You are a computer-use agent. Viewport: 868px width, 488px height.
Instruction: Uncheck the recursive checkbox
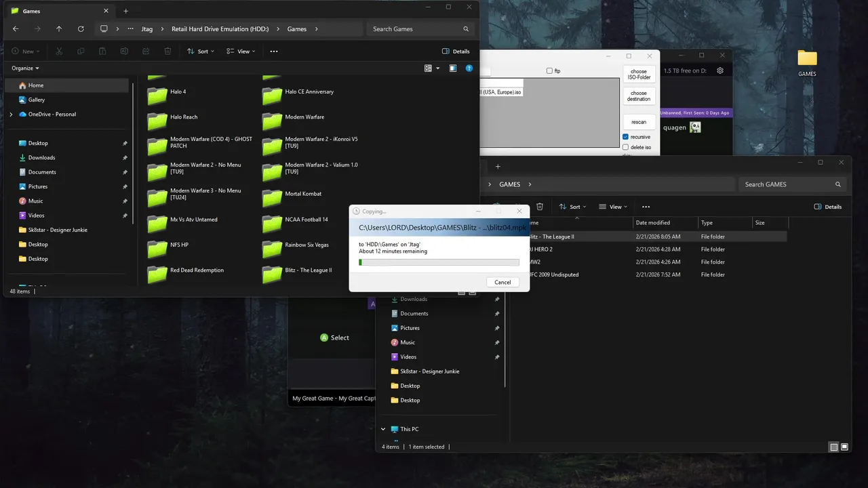tap(625, 137)
